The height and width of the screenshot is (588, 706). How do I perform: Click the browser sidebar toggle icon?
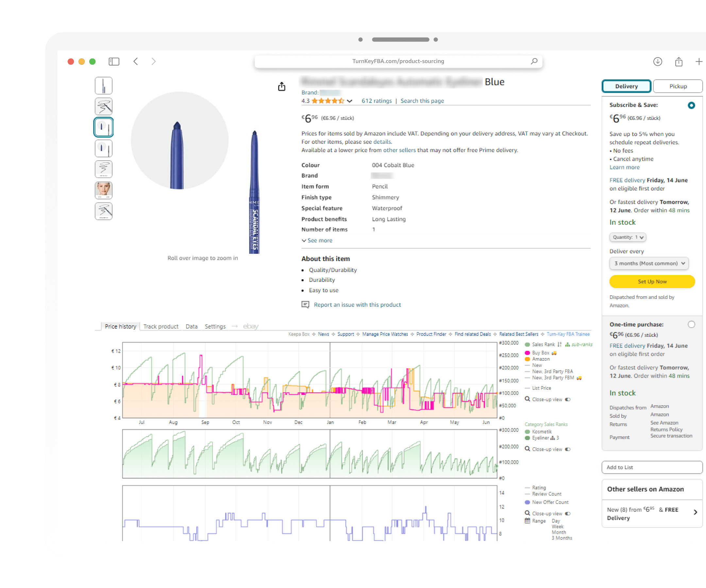114,61
